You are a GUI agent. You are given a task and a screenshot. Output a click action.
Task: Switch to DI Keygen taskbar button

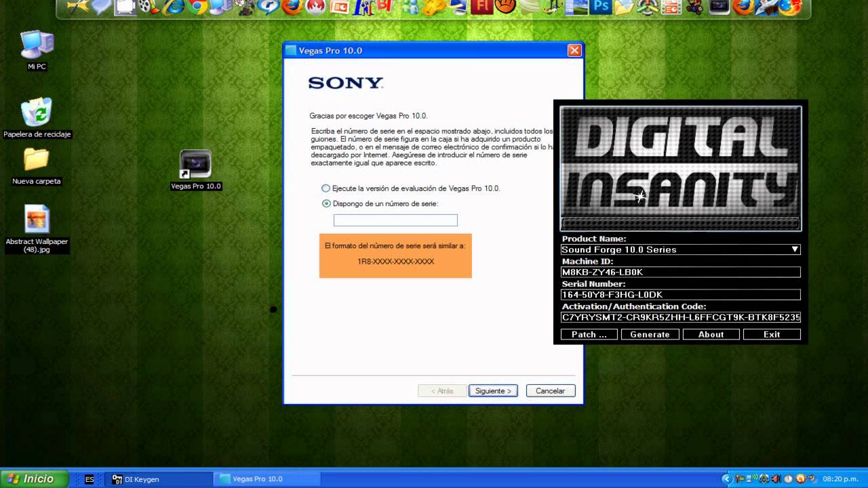click(158, 479)
